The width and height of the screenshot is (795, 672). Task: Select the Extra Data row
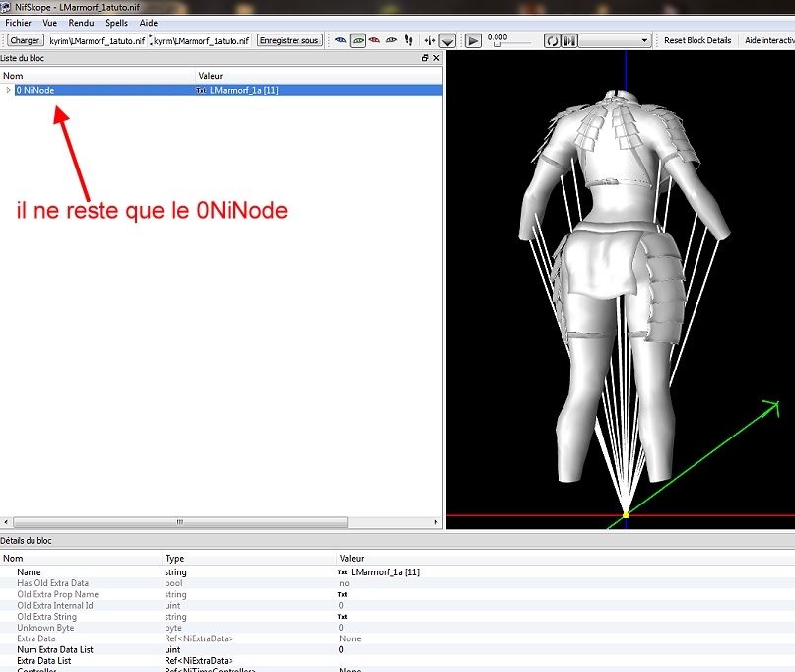point(398,639)
